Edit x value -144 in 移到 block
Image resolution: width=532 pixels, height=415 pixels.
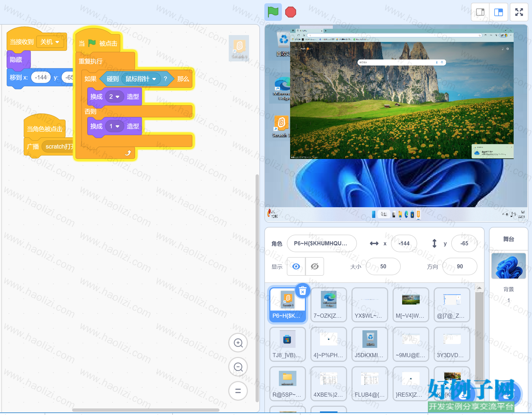point(41,77)
